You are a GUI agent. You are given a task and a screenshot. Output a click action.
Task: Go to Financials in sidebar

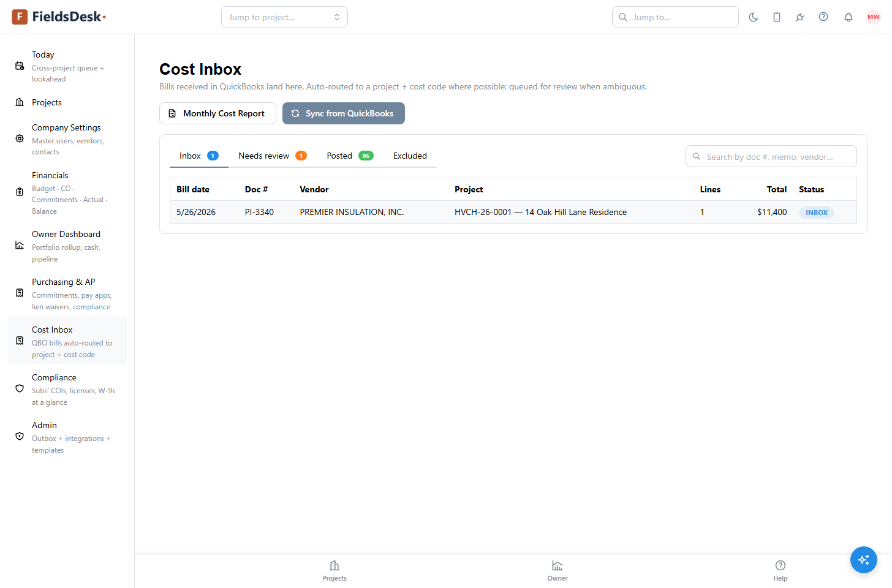[67, 192]
